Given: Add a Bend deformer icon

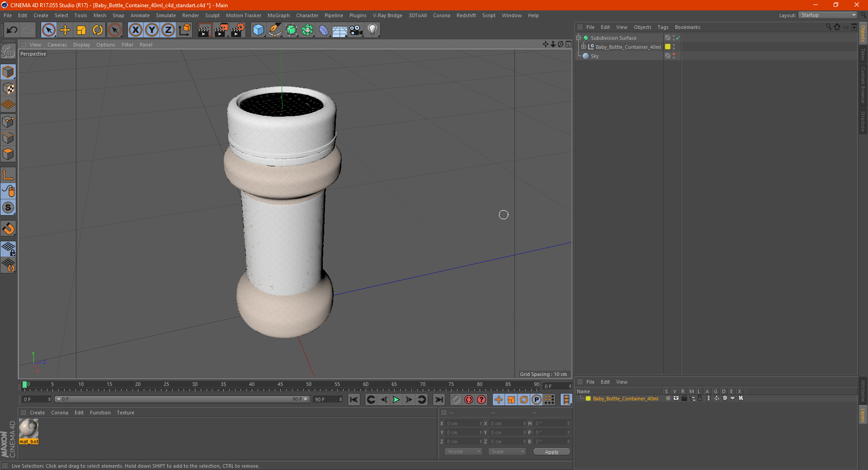Looking at the screenshot, I should pos(324,30).
